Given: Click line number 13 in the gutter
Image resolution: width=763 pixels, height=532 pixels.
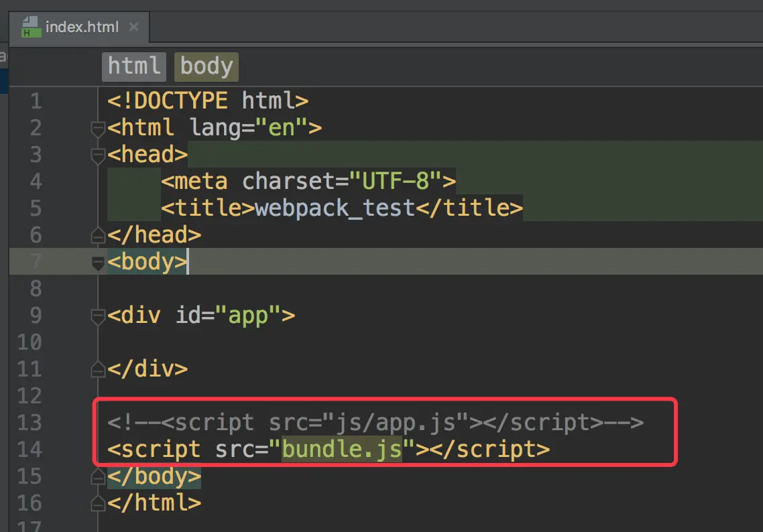Looking at the screenshot, I should click(x=30, y=423).
